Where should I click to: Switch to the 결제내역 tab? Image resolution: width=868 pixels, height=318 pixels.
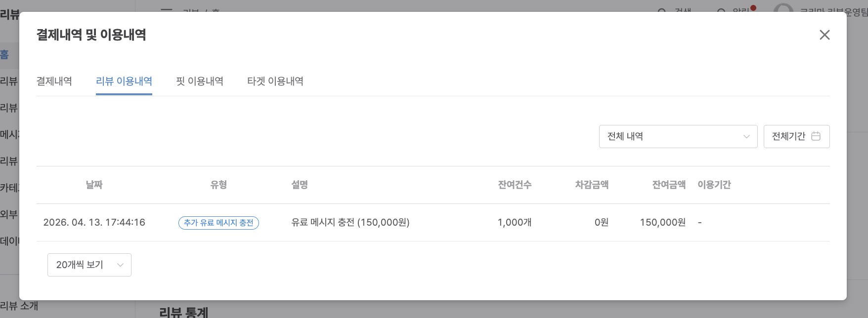(x=54, y=81)
